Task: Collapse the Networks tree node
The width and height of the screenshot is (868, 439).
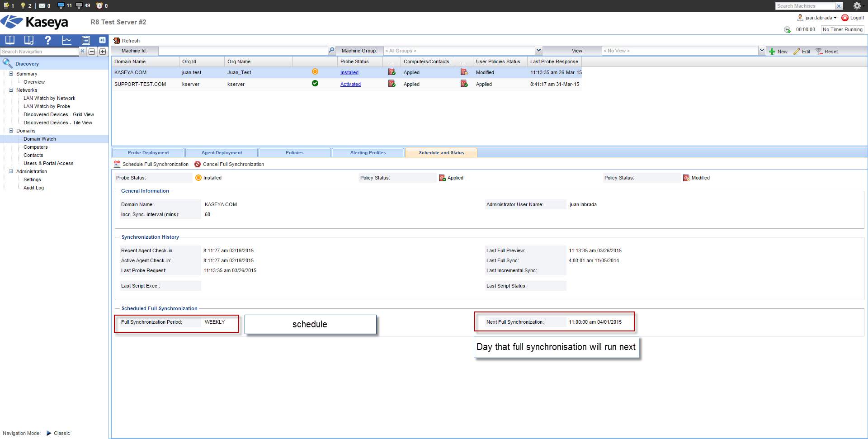Action: coord(11,90)
